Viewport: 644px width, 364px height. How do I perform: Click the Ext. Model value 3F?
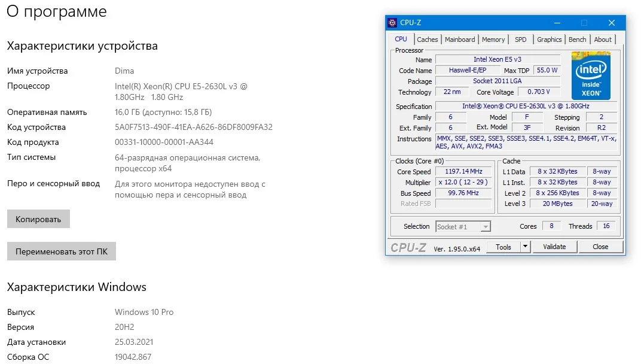(x=527, y=128)
